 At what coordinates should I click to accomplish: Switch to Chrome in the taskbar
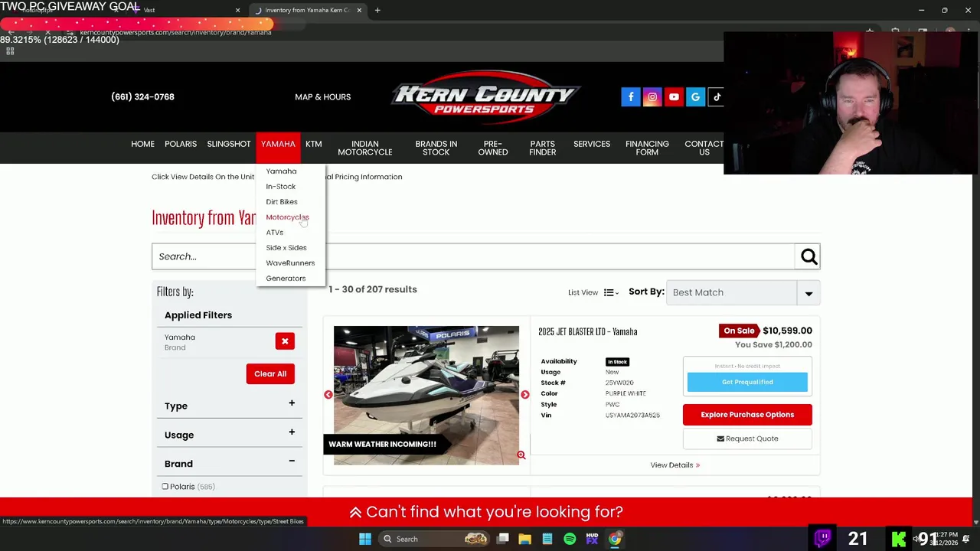pos(615,539)
